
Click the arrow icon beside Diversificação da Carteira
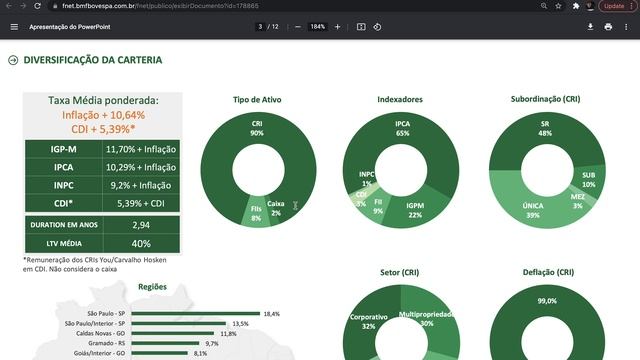tap(13, 60)
